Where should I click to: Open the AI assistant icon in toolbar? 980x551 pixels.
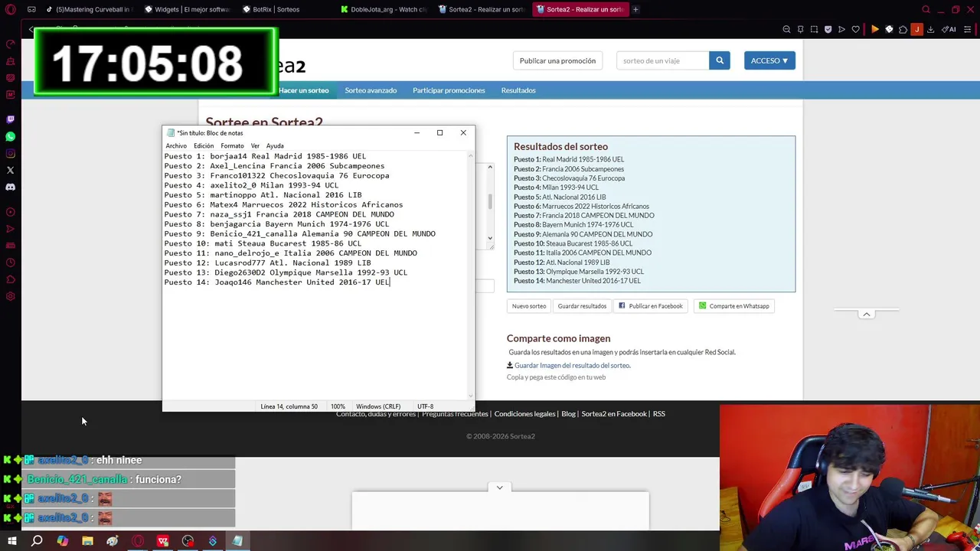(x=949, y=29)
